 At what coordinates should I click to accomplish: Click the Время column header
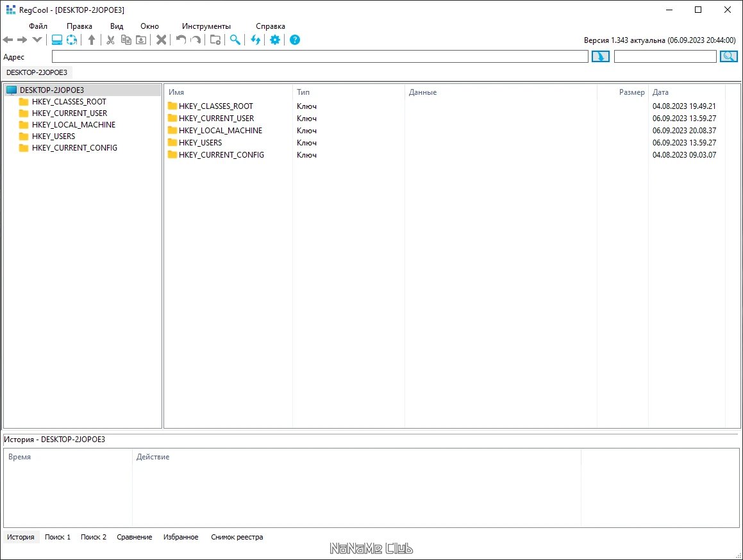click(x=19, y=457)
